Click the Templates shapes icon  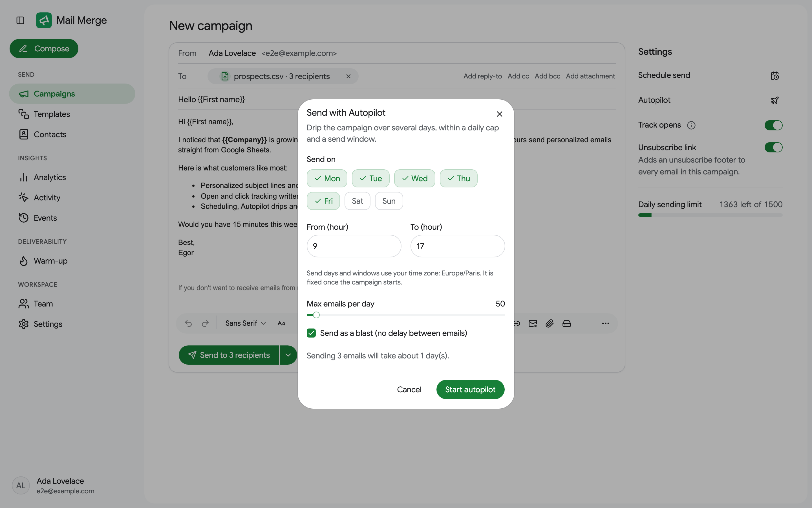tap(23, 114)
